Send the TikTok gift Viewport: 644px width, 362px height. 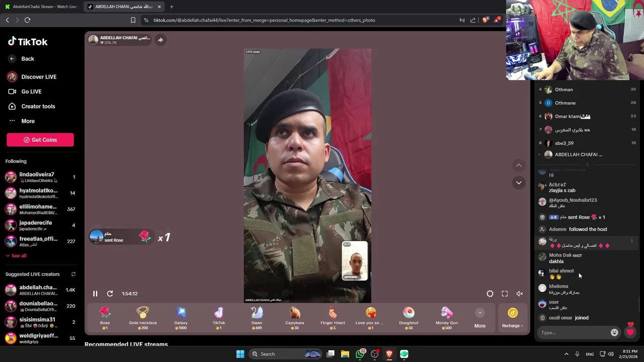click(x=219, y=318)
